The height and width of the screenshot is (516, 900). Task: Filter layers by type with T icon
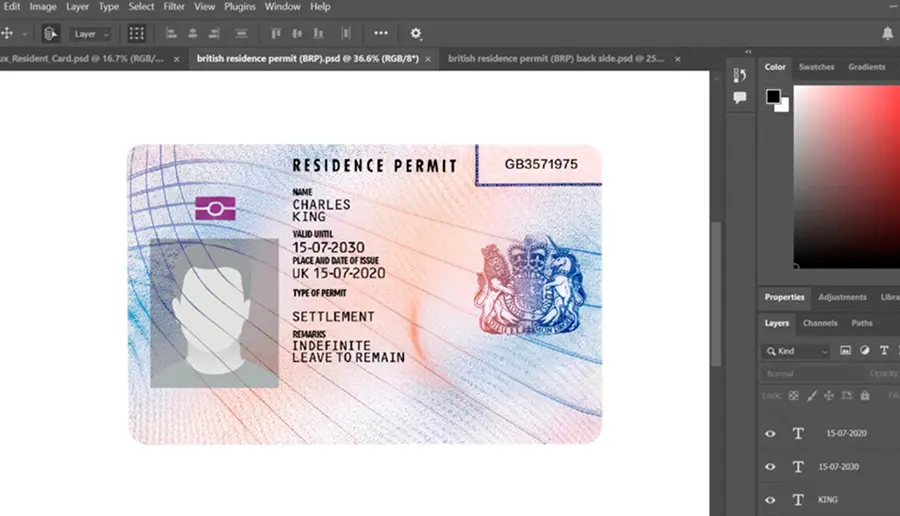[x=884, y=350]
